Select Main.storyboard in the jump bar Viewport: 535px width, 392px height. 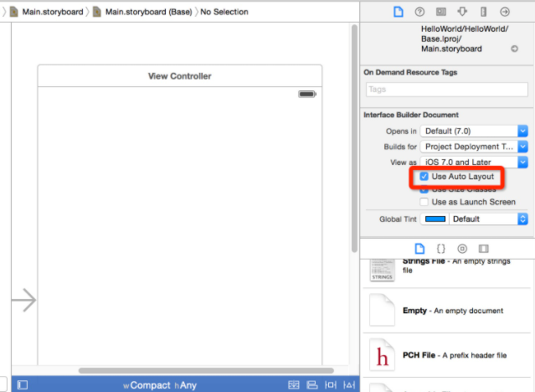click(53, 12)
